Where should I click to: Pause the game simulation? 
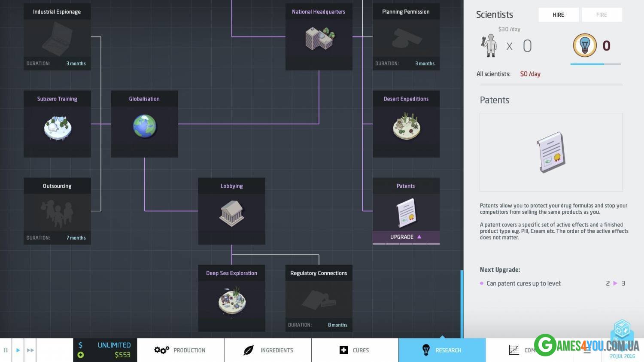(6, 350)
